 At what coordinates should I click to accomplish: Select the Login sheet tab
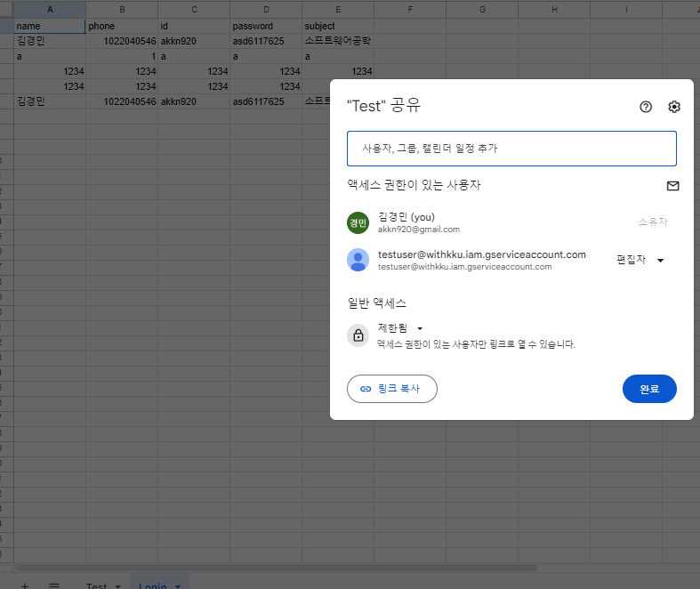tap(153, 585)
